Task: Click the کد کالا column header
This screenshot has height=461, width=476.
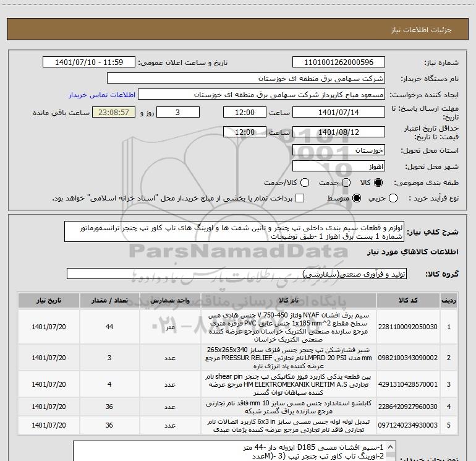Action: 408,301
